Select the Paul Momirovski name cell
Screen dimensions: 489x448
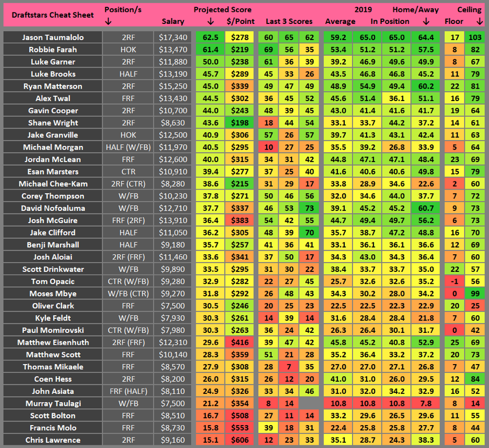[53, 330]
